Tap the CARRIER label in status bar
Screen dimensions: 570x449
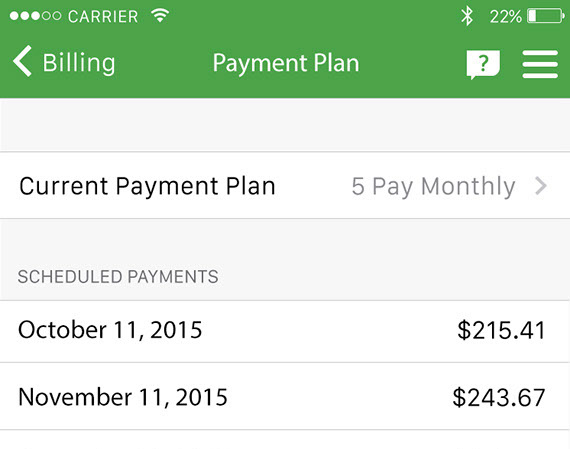point(103,16)
